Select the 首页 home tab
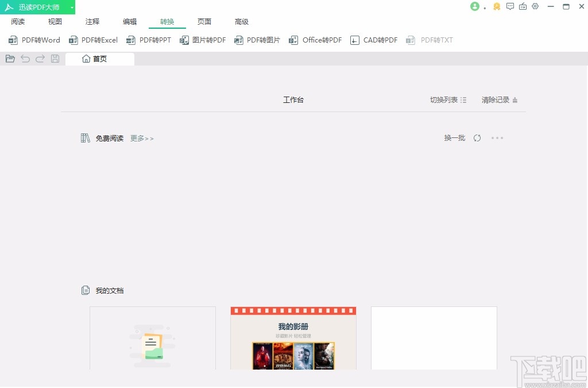The image size is (588, 388). 99,58
